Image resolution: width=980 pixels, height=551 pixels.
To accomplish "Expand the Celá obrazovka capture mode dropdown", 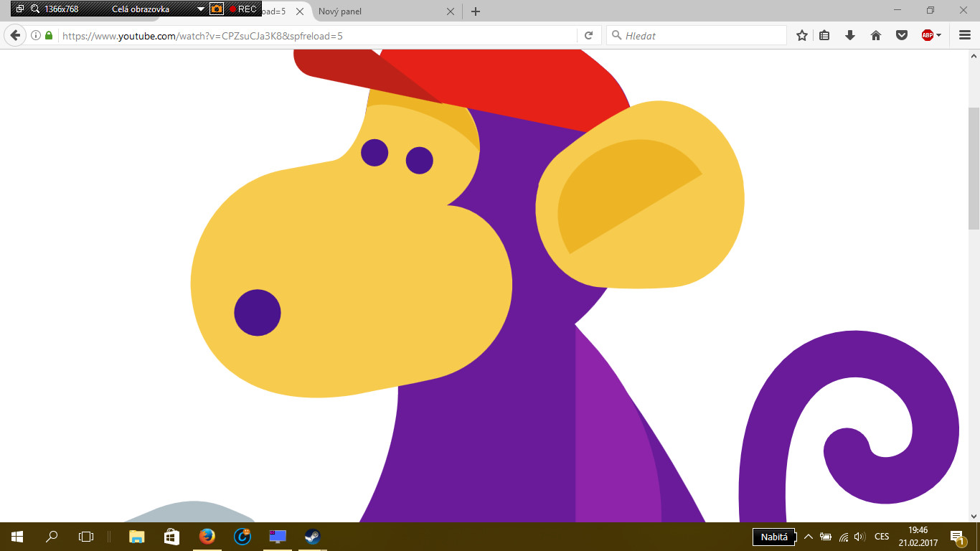I will coord(201,9).
